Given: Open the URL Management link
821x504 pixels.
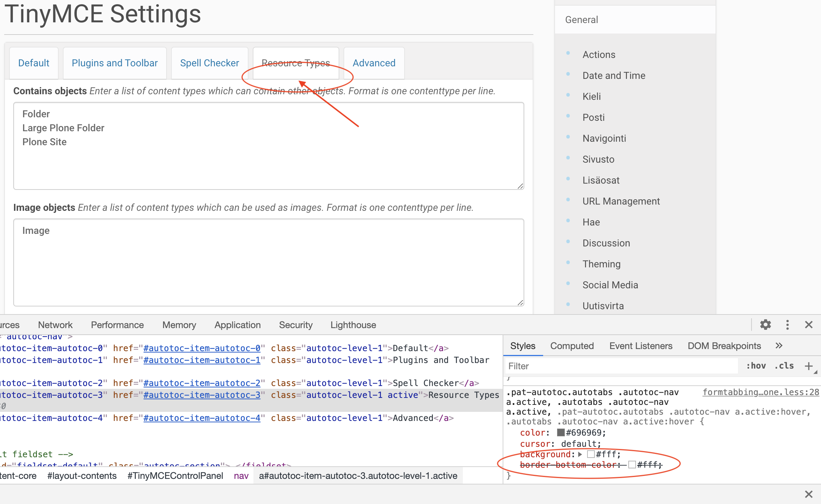Looking at the screenshot, I should click(x=621, y=201).
